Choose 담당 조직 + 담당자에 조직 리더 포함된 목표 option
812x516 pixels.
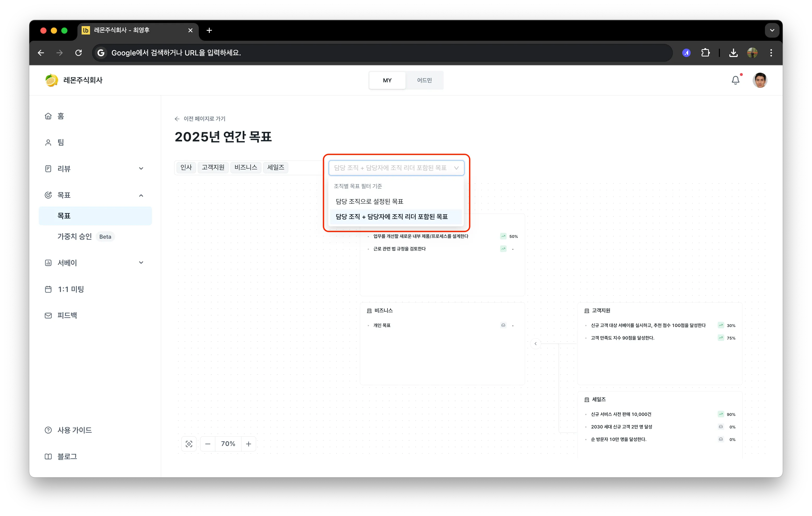(396, 217)
